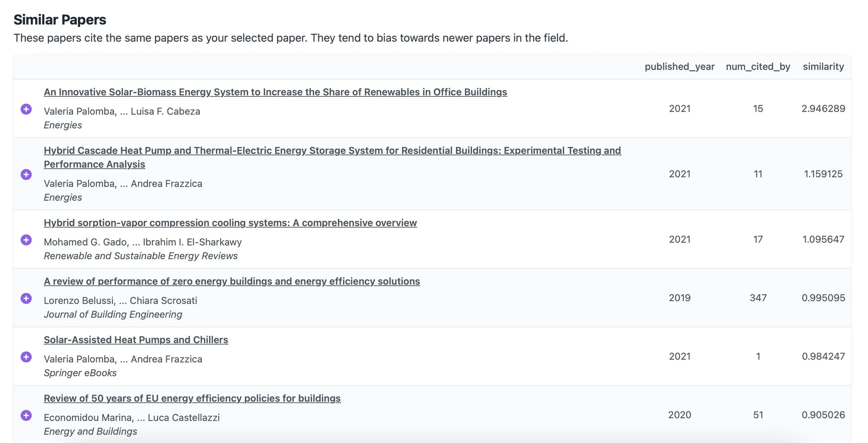Viewport: 868px width, 443px height.
Task: Add Solar-Assisted Heat Pumps and Chillers via the plus icon
Action: [26, 357]
